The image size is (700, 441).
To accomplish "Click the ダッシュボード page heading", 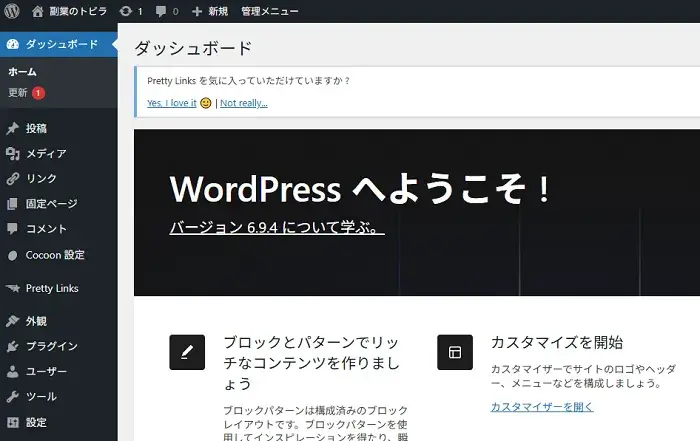I will [193, 48].
